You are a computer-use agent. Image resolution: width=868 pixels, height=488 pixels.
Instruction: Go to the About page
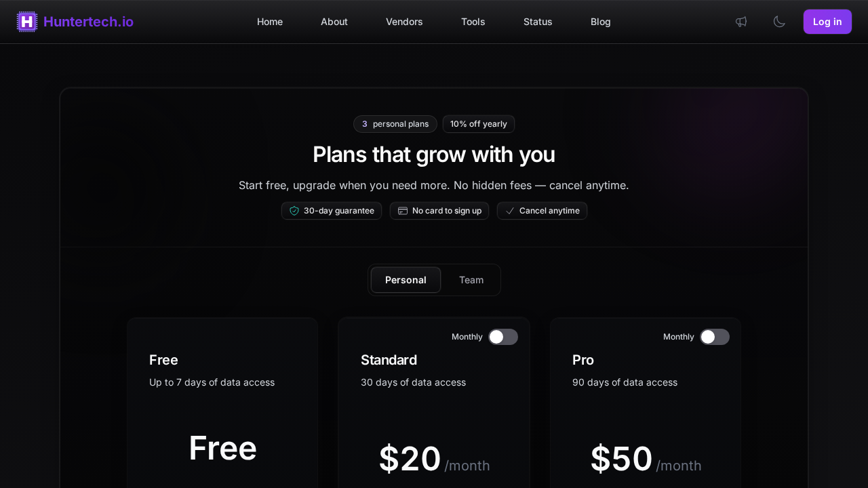coord(334,22)
